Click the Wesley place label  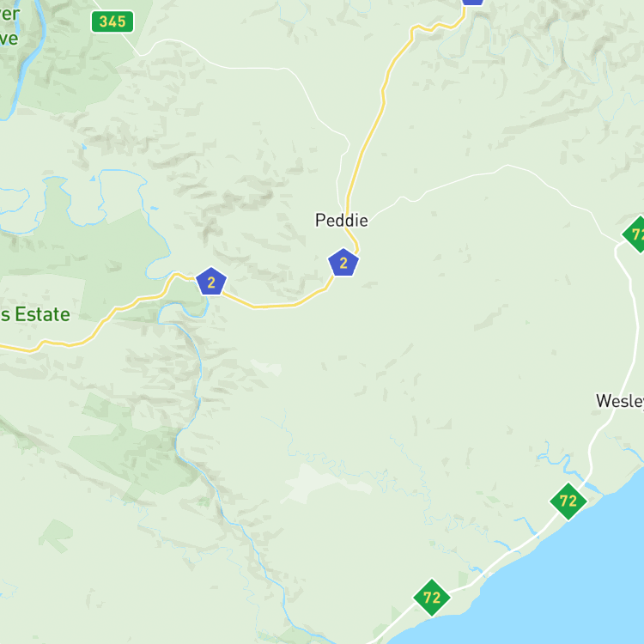pos(620,401)
